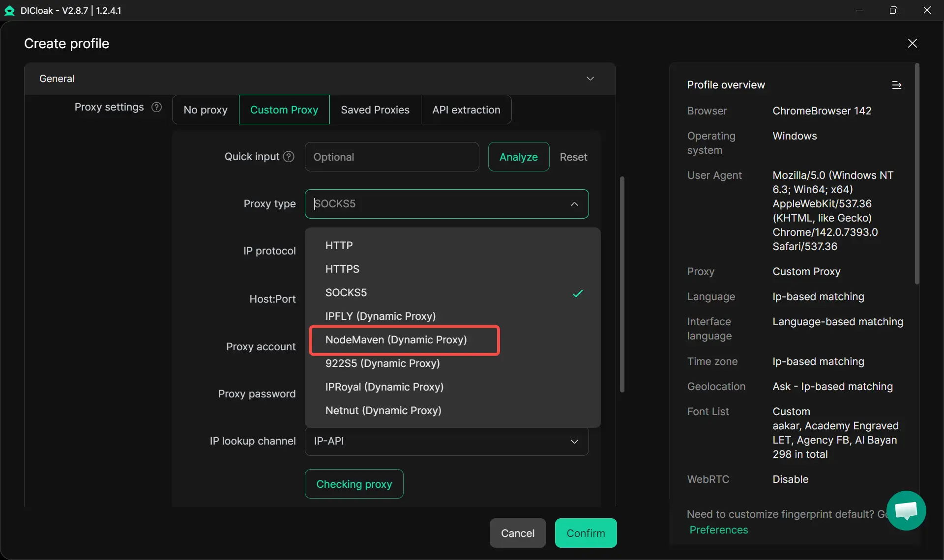Choose NodeMaven (Dynamic Proxy) option
This screenshot has width=944, height=560.
[x=396, y=340]
